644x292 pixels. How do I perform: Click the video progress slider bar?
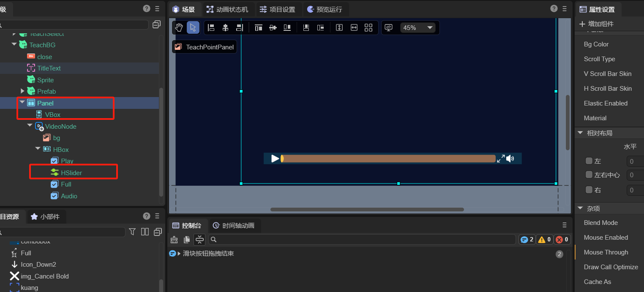click(x=388, y=159)
